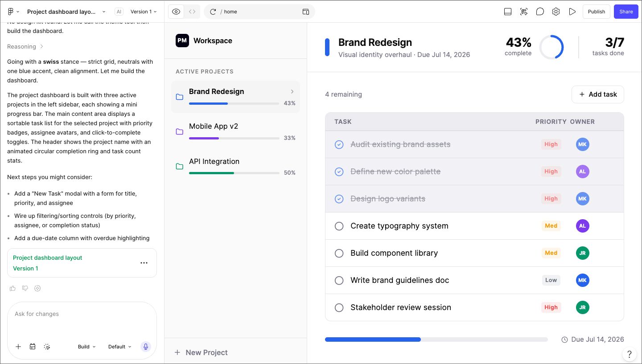Image resolution: width=642 pixels, height=364 pixels.
Task: Click the New Project button
Action: [x=201, y=352]
